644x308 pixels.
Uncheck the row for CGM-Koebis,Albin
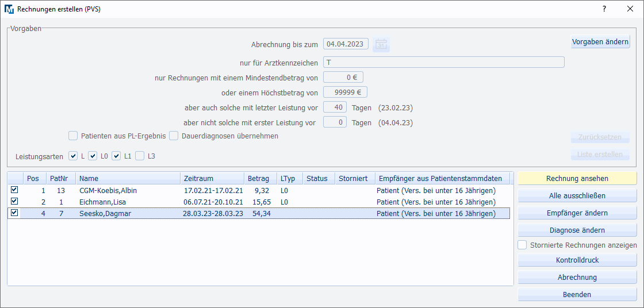pyautogui.click(x=14, y=190)
